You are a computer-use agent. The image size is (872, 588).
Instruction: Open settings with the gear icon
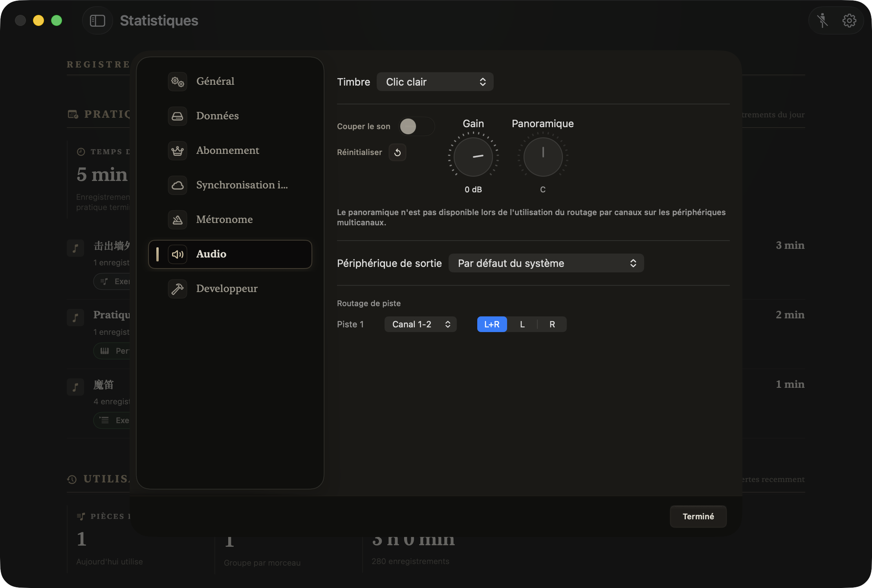tap(849, 20)
